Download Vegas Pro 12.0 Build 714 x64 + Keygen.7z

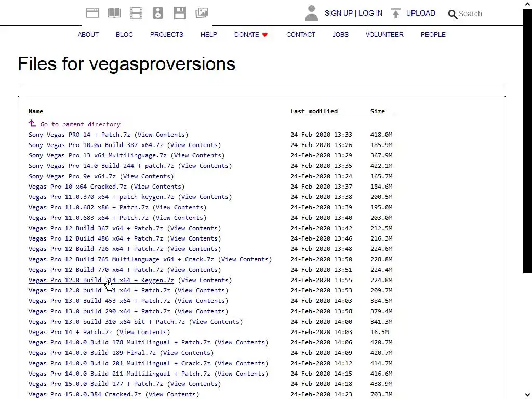pos(101,280)
